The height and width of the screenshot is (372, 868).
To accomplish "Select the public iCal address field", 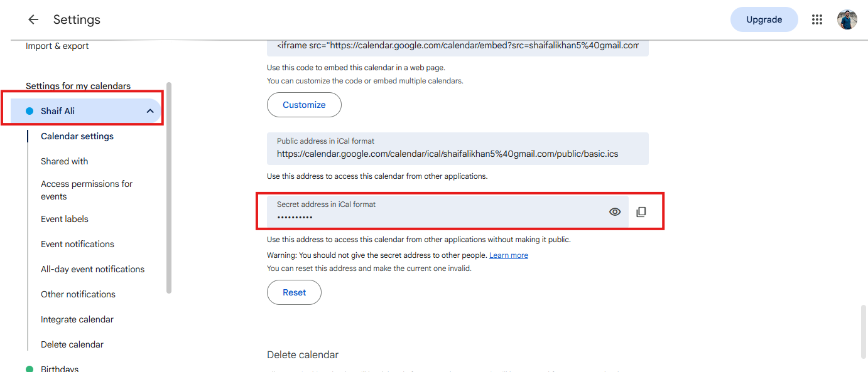I will (458, 149).
